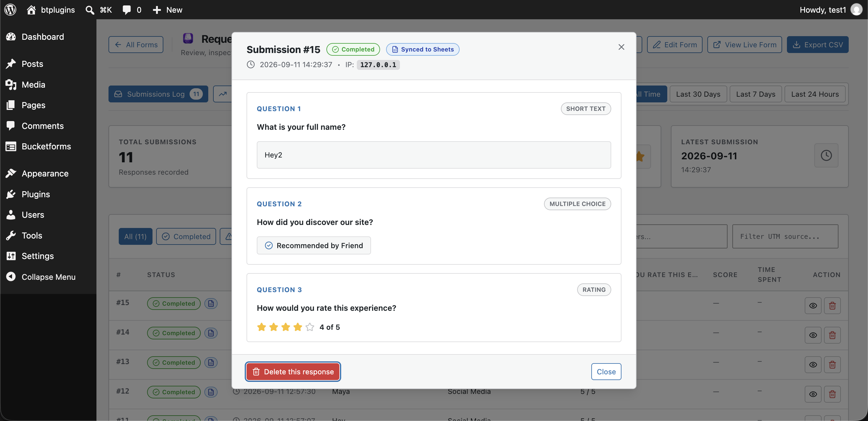The width and height of the screenshot is (868, 421).
Task: Click the Synced to Sheets badge
Action: pos(423,49)
